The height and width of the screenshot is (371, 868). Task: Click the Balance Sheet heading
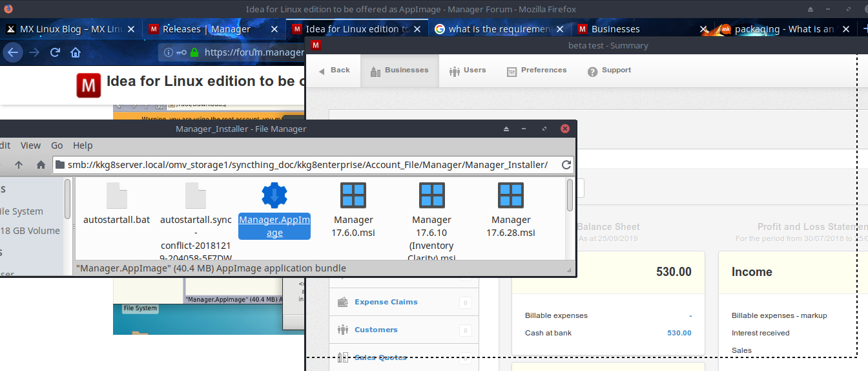pos(608,227)
